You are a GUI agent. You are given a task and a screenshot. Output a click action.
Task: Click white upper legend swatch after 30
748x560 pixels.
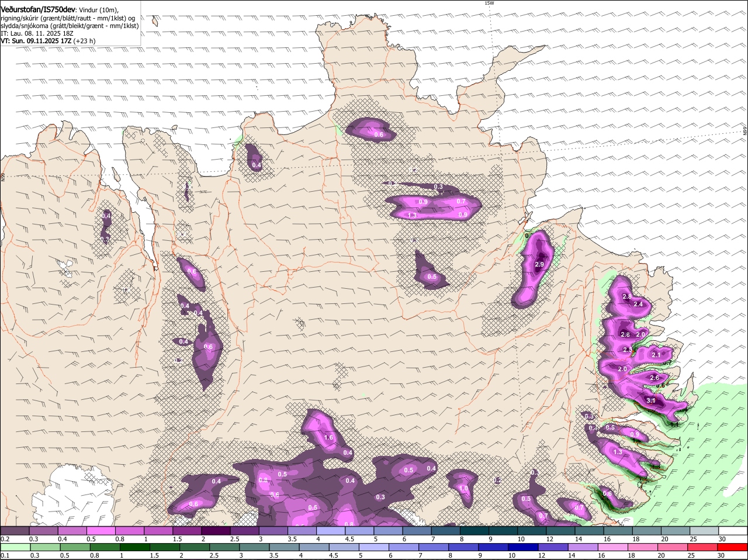[x=733, y=531]
